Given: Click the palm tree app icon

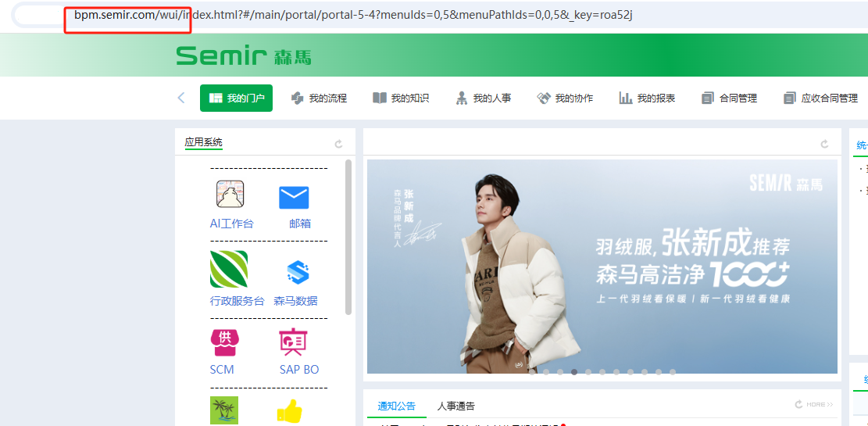Looking at the screenshot, I should (224, 410).
